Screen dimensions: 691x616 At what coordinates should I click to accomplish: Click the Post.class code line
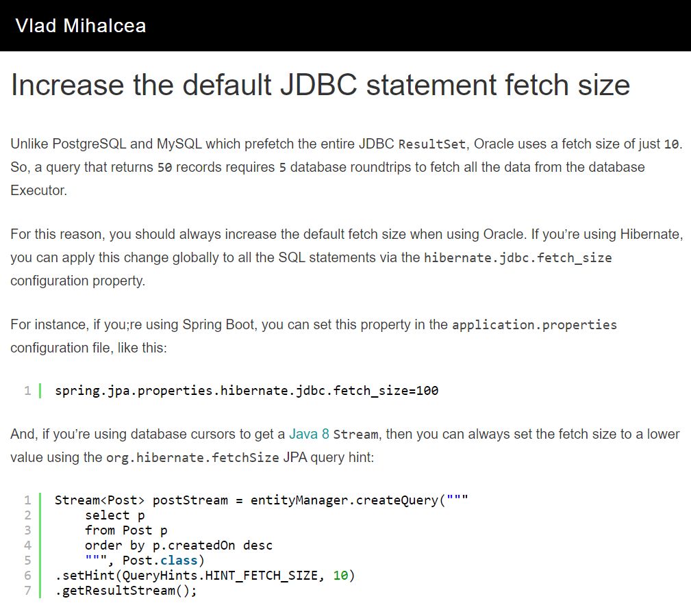point(145,560)
